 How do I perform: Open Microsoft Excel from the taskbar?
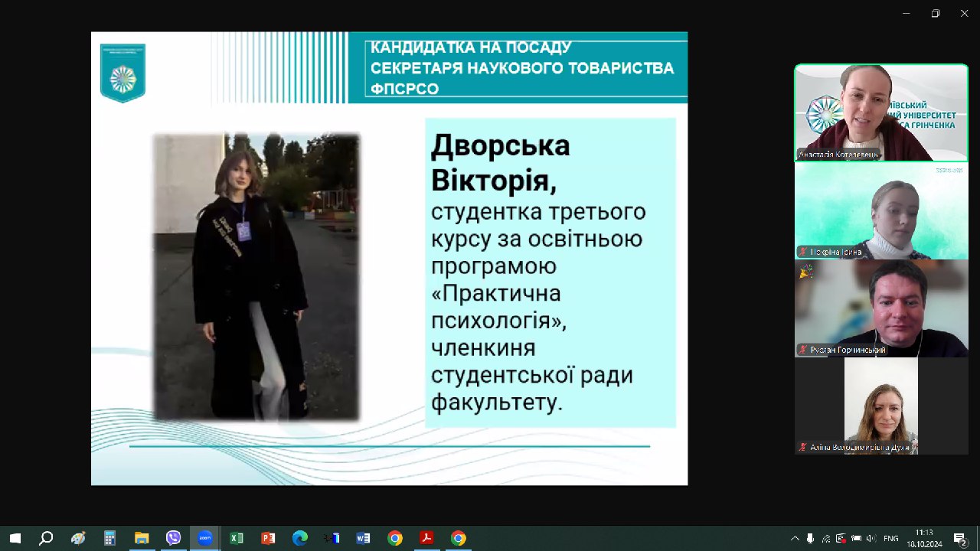237,540
